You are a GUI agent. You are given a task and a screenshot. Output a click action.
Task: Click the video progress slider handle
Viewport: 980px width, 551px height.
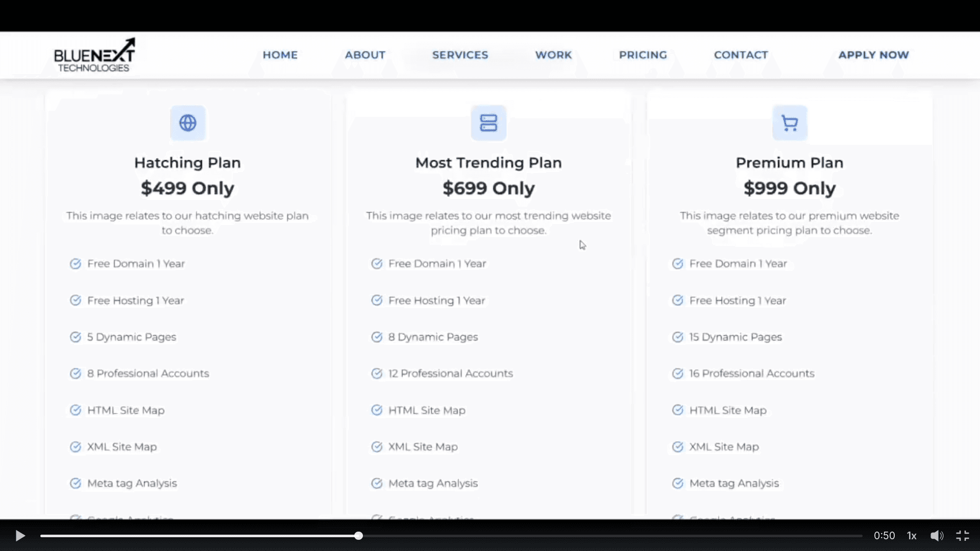[x=359, y=536]
